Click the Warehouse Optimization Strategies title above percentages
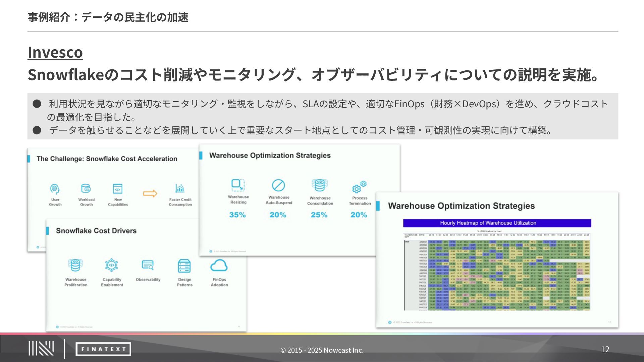Screen dimensions: 644x362 (270, 156)
